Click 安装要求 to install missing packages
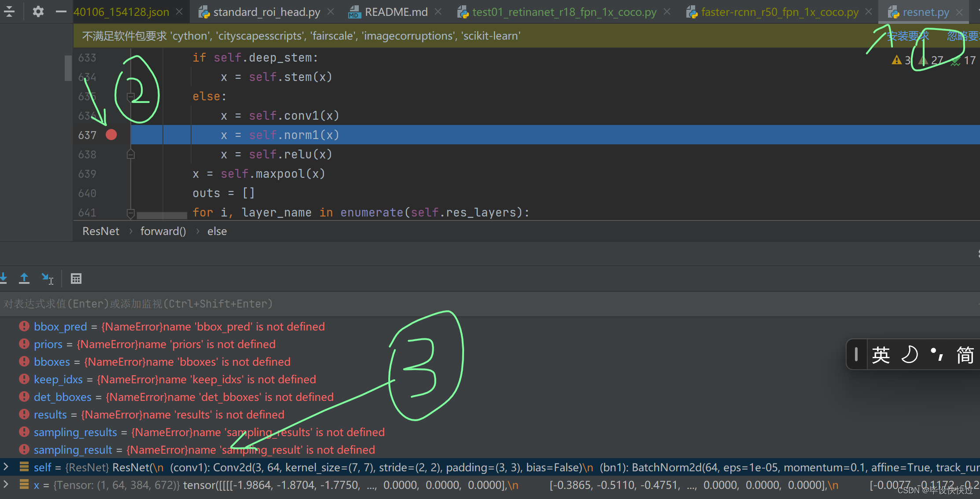Screen dimensions: 980x499 point(908,36)
